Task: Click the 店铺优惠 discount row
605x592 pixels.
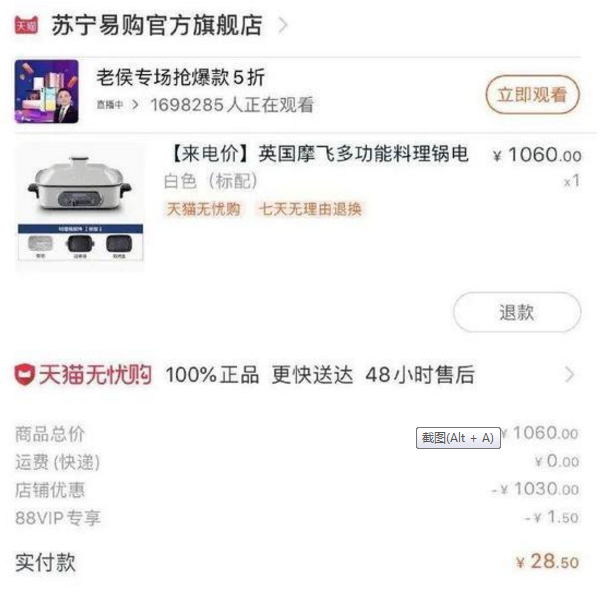Action: (x=297, y=490)
